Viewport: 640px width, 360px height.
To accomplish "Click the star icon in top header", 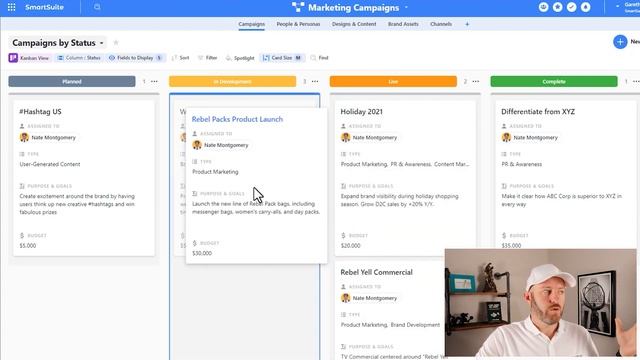I will click(x=557, y=7).
